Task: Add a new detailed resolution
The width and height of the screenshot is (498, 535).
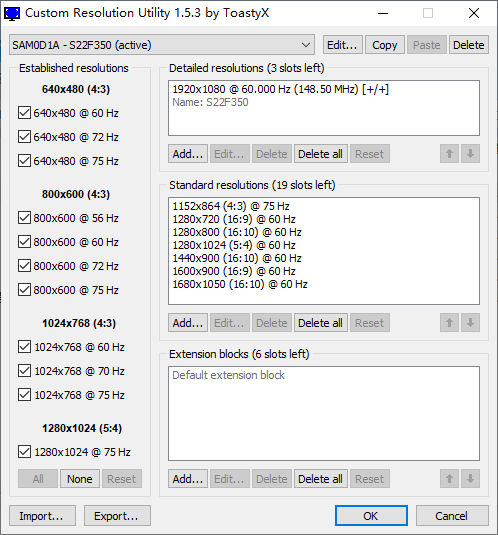Action: (x=188, y=154)
